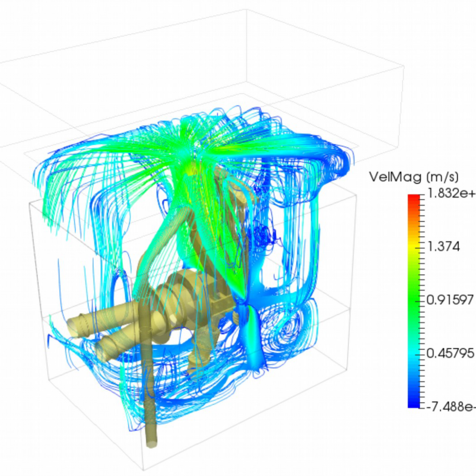The image size is (476, 476).
Task: Click the front bottom corner of the bounding box
Action: [143, 469]
